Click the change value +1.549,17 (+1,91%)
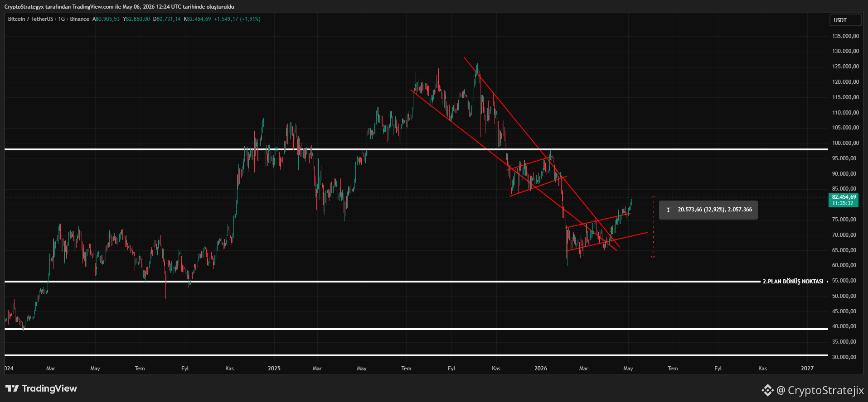Image resolution: width=868 pixels, height=402 pixels. [x=237, y=19]
